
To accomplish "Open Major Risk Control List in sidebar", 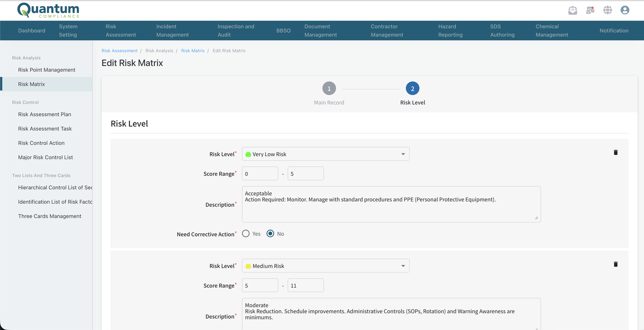I will [x=47, y=158].
